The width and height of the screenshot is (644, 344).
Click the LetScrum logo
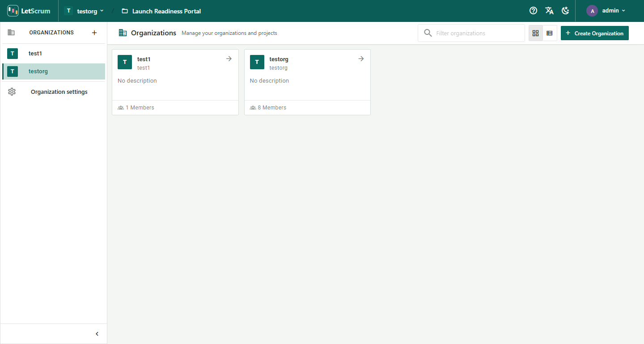(29, 11)
